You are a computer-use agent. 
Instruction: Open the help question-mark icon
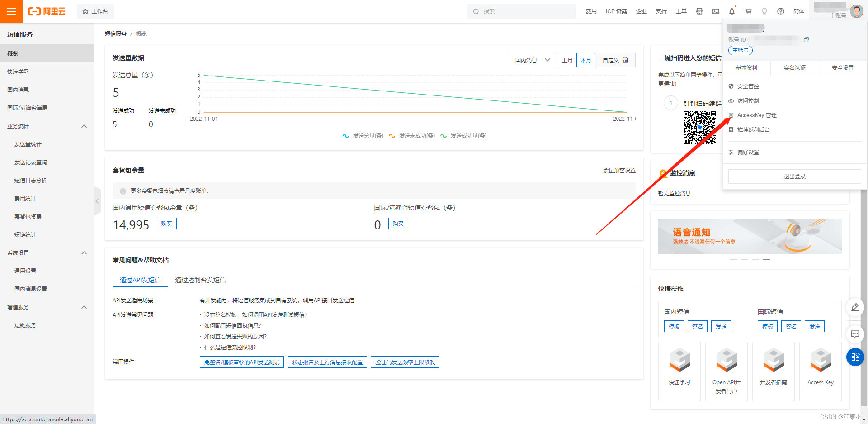pyautogui.click(x=781, y=11)
